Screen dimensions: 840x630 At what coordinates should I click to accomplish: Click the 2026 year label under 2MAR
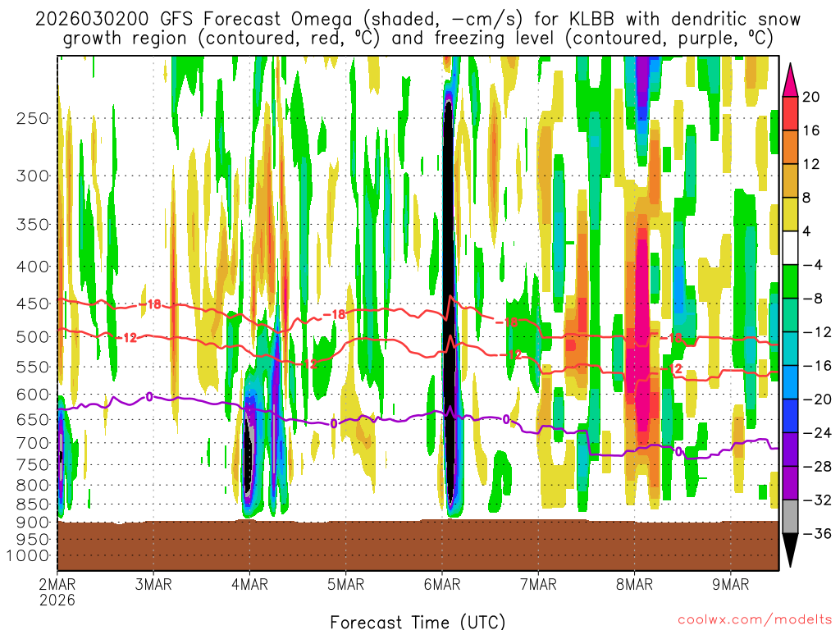pyautogui.click(x=57, y=600)
